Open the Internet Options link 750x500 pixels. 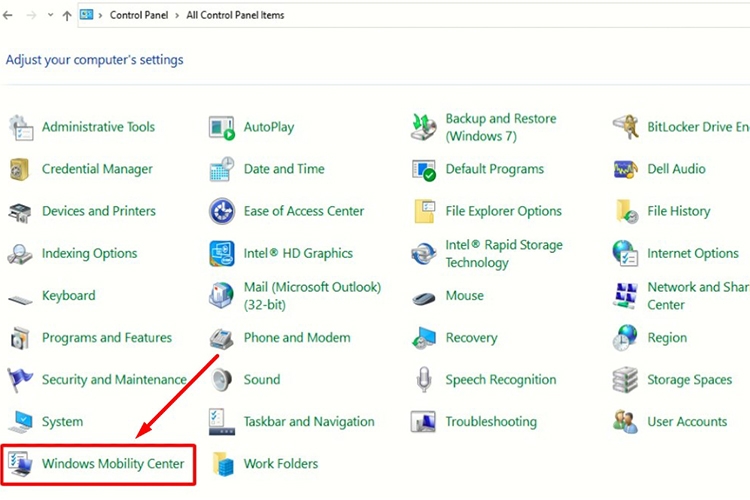693,253
